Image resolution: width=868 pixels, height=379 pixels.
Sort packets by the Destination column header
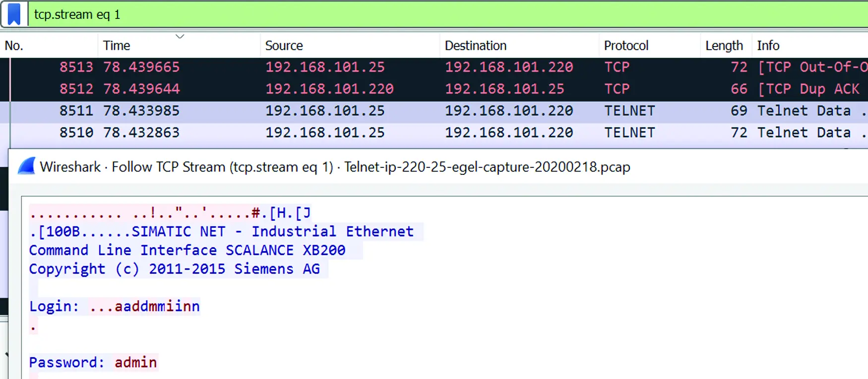point(476,46)
